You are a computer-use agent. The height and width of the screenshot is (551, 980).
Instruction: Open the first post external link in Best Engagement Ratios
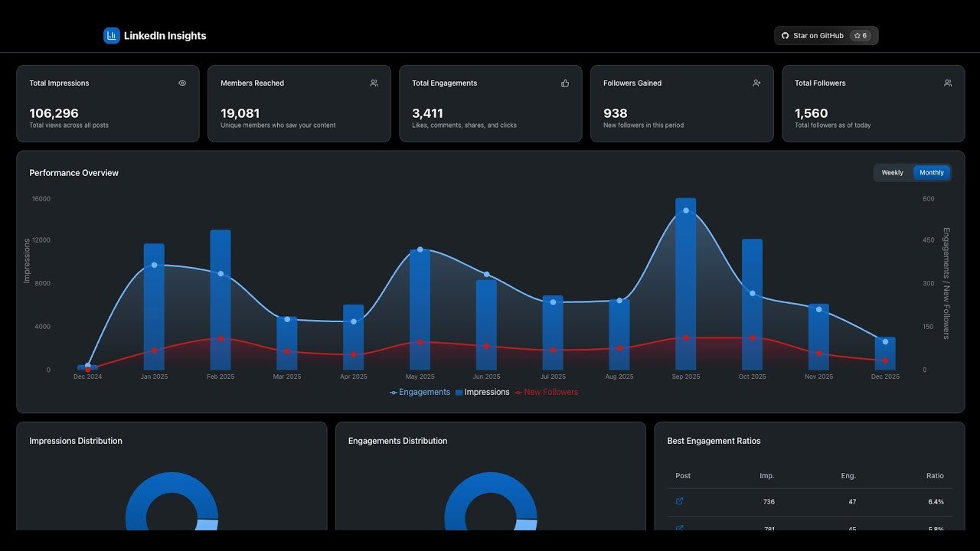[x=678, y=501]
